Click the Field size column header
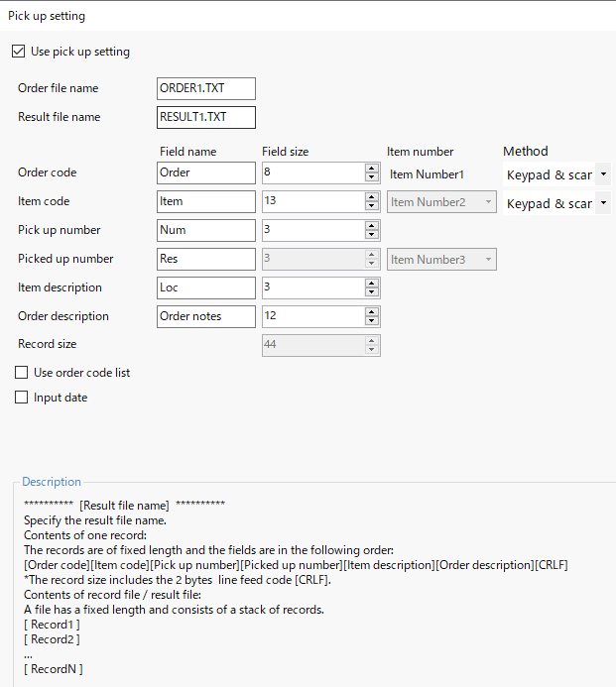616x687 pixels. point(286,152)
